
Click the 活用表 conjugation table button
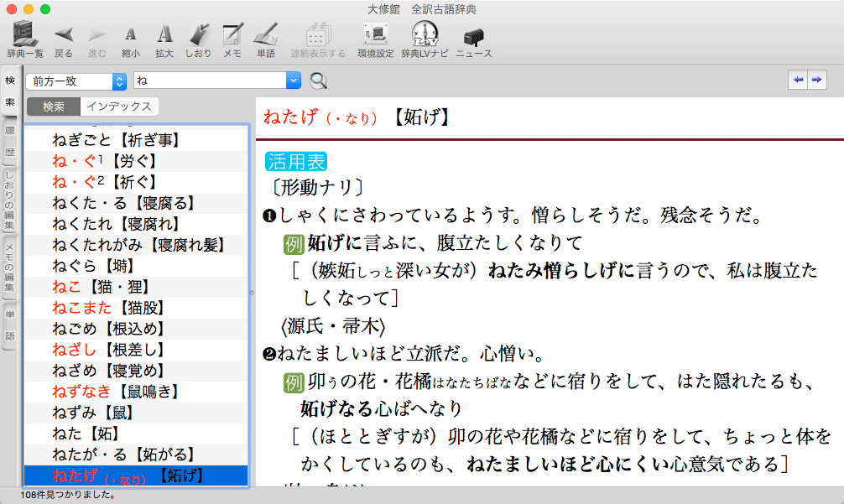click(x=295, y=161)
